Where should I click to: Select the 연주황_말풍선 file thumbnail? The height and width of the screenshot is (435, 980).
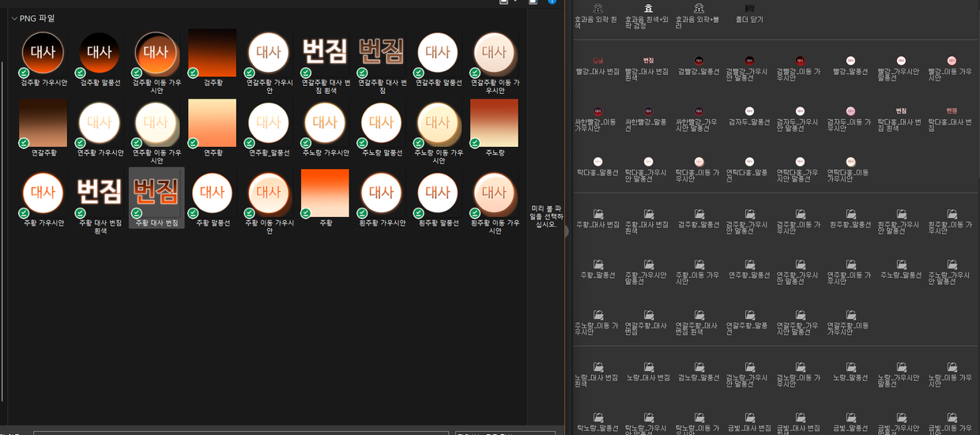[269, 122]
